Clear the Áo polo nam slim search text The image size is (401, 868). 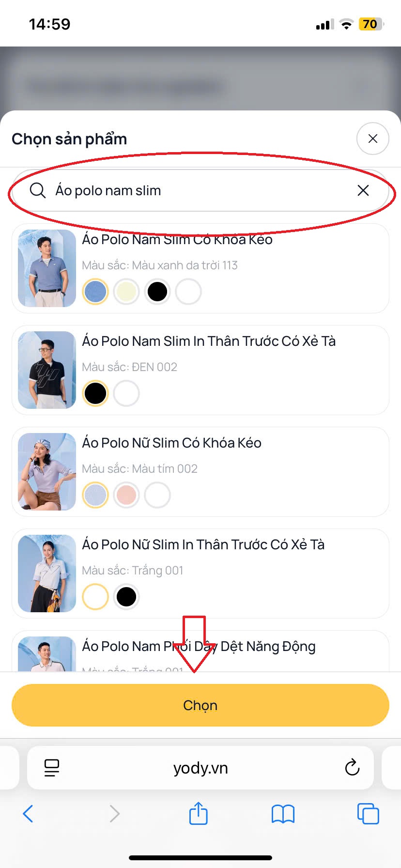[363, 190]
